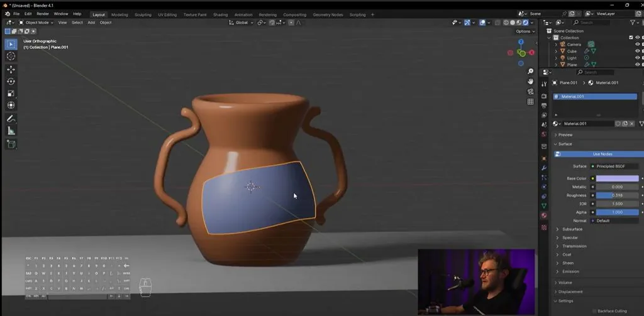Open the Output properties tab

[x=544, y=106]
